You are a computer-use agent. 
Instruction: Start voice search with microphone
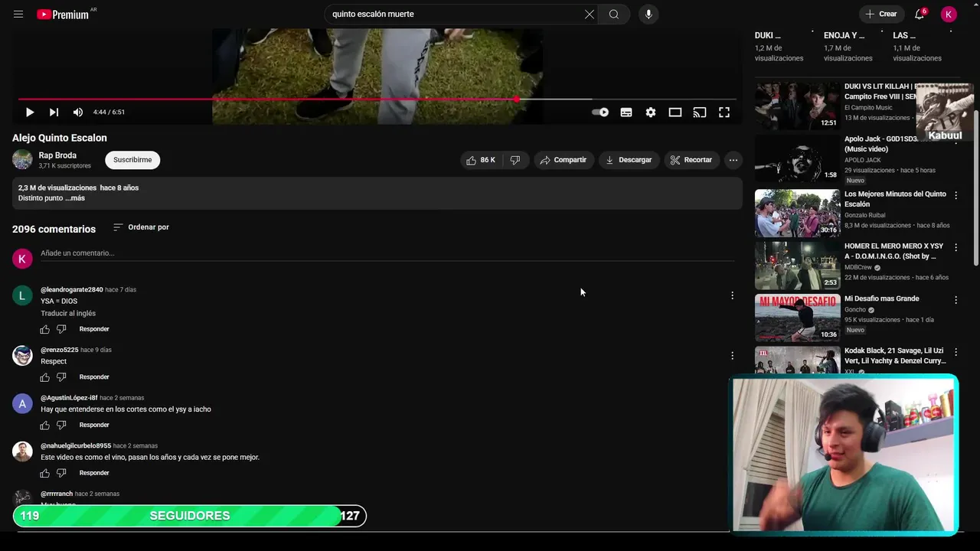pos(648,14)
